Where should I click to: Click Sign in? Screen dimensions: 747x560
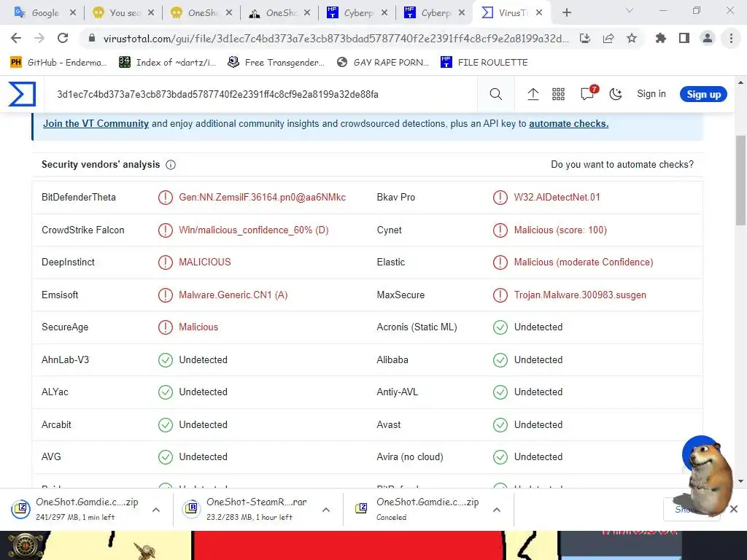click(651, 94)
